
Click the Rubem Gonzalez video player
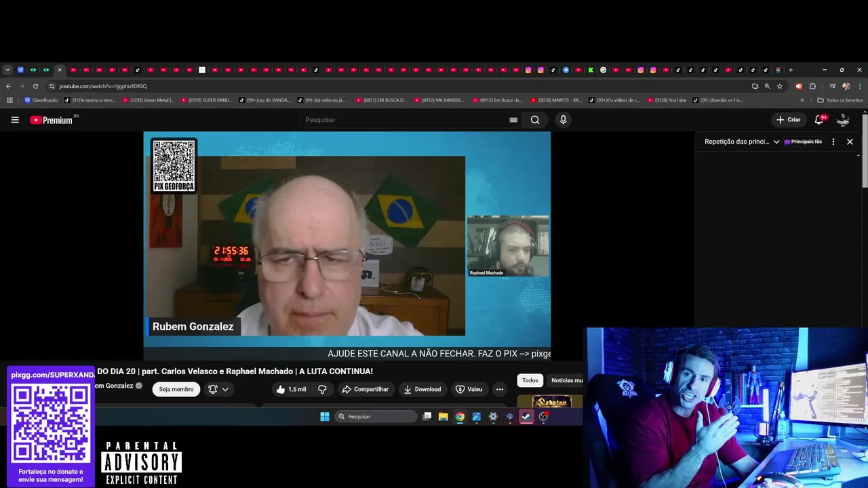tap(347, 245)
